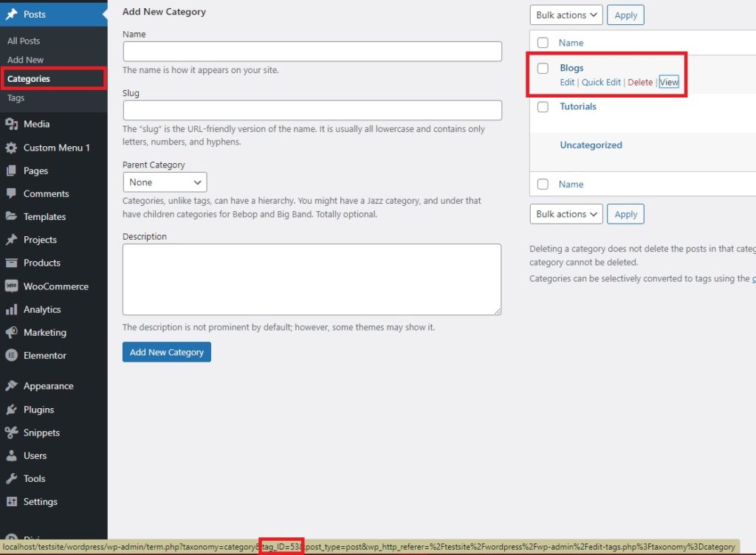Open Add New under Posts
The height and width of the screenshot is (555, 756).
pos(25,60)
